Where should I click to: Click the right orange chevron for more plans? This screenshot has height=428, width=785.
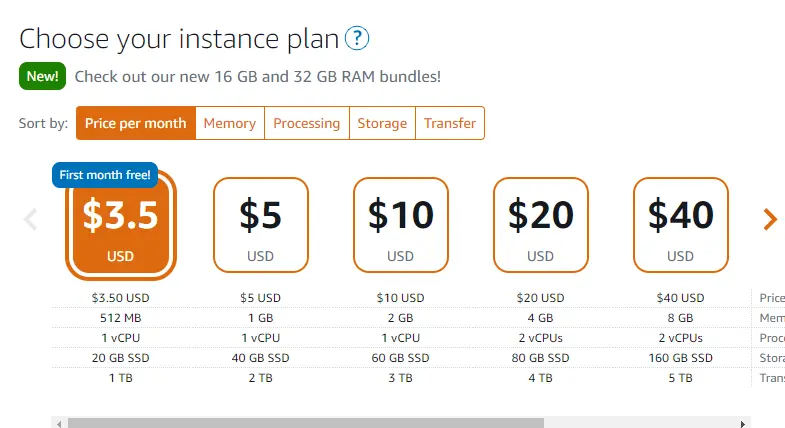coord(769,219)
